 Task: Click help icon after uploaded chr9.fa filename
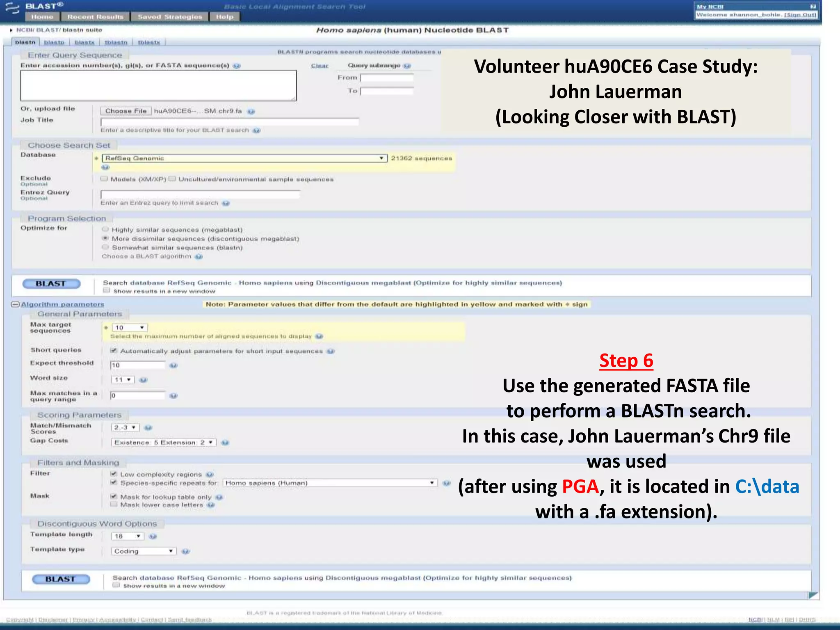click(251, 111)
